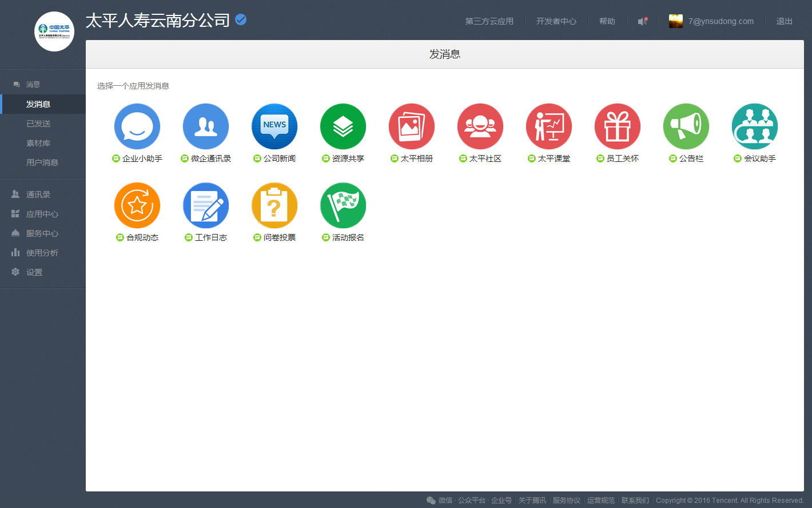812x508 pixels.
Task: Open 使用分析 usage analytics
Action: tap(43, 253)
